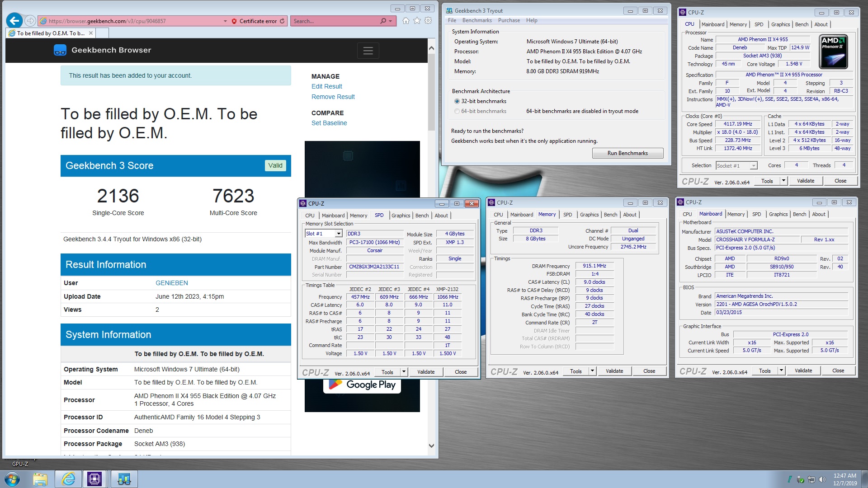
Task: Click the volume speaker tray icon
Action: [822, 479]
